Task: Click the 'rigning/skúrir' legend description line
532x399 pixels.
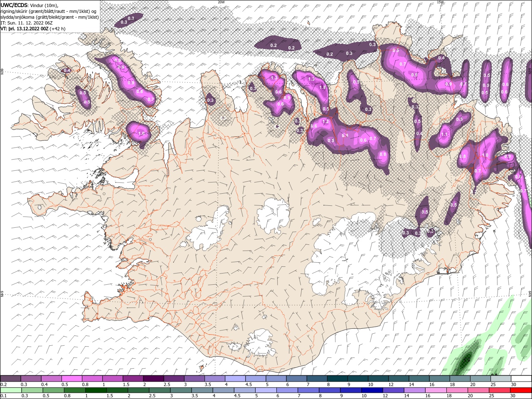Action: tap(49, 11)
